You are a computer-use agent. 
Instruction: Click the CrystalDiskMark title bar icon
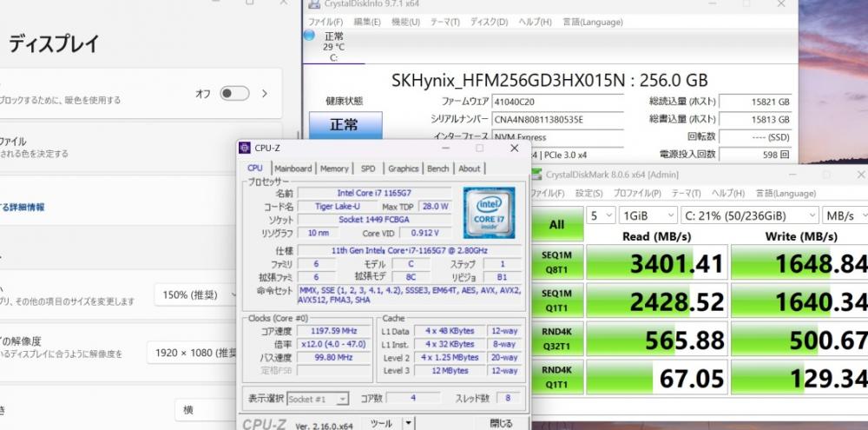click(536, 174)
